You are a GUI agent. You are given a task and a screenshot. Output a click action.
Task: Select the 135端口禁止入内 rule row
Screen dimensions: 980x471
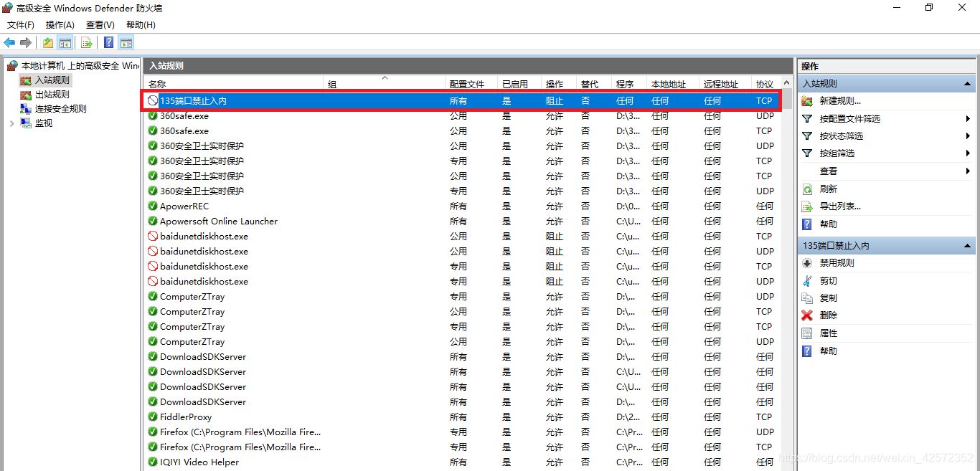pyautogui.click(x=461, y=101)
